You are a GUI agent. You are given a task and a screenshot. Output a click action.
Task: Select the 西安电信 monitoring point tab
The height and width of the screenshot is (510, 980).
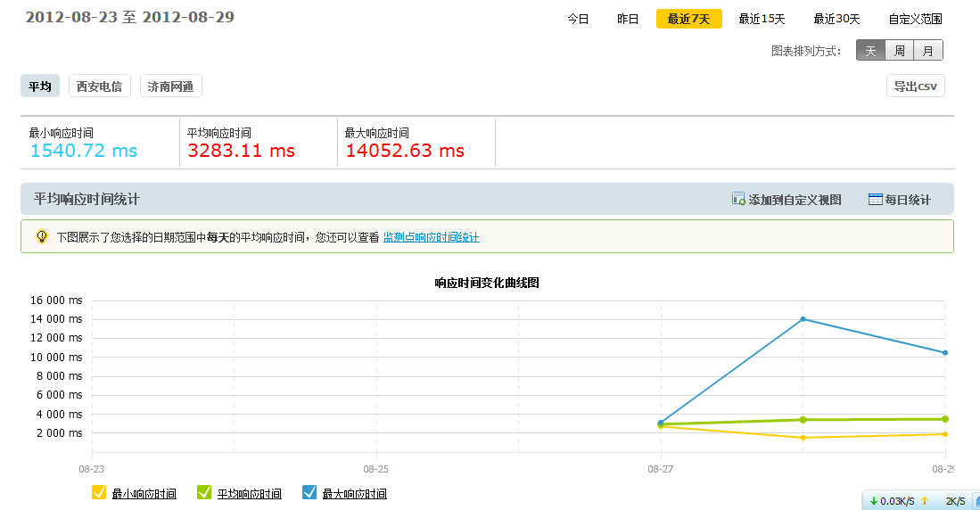(x=99, y=86)
